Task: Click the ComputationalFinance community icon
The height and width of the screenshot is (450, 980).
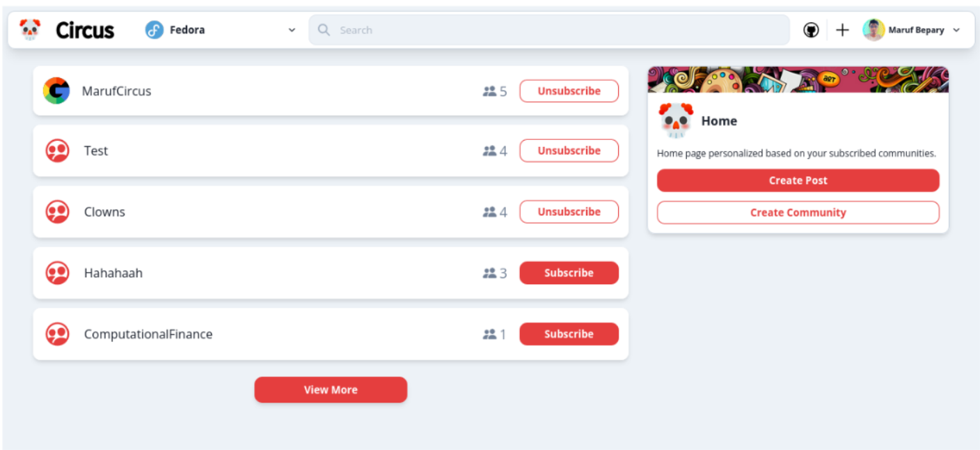Action: click(x=57, y=334)
